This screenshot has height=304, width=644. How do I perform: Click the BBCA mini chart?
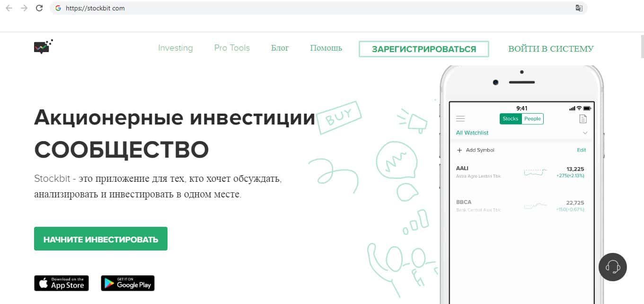coord(535,206)
